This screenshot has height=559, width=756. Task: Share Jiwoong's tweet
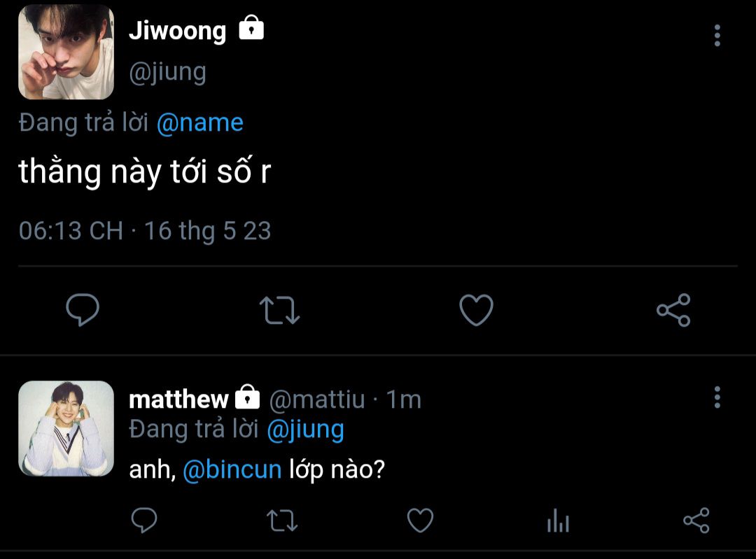click(673, 310)
